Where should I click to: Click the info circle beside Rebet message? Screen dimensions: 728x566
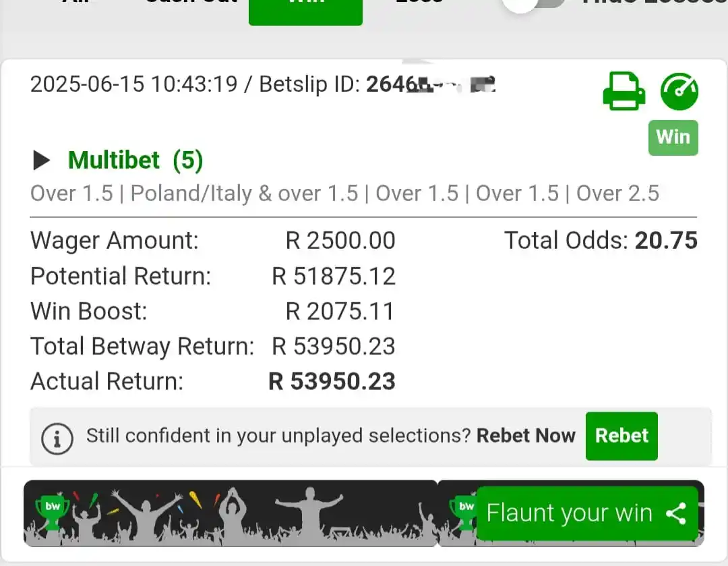pyautogui.click(x=57, y=438)
